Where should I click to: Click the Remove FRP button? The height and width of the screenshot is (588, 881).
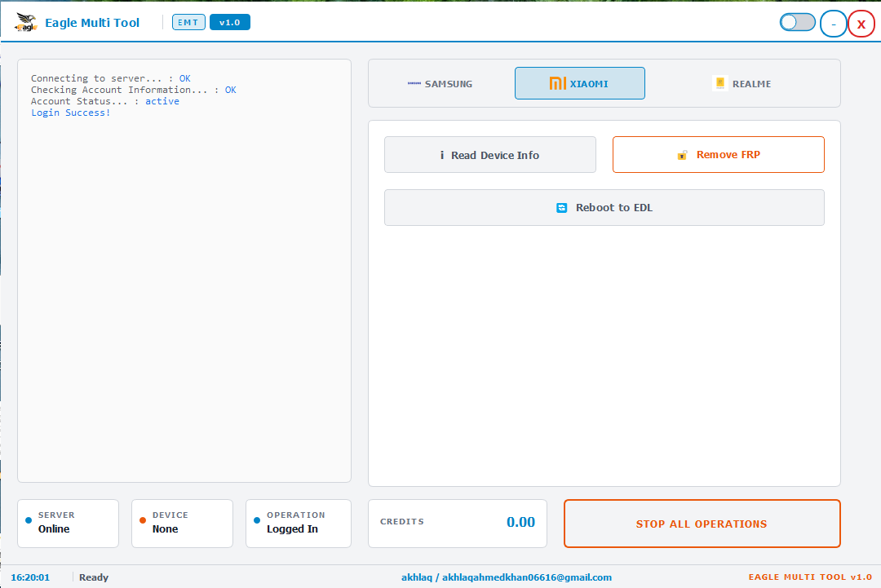point(718,154)
